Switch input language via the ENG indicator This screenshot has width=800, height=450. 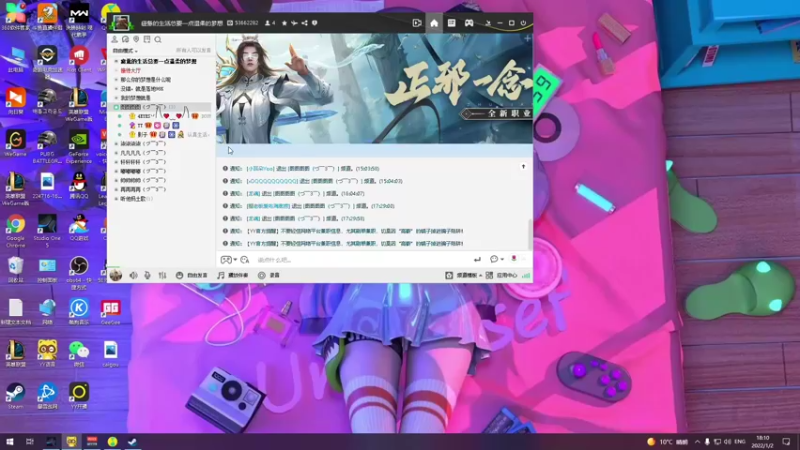coord(740,441)
